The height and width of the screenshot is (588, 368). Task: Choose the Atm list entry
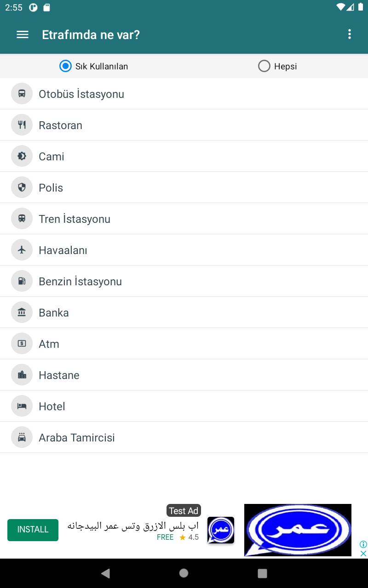184,344
